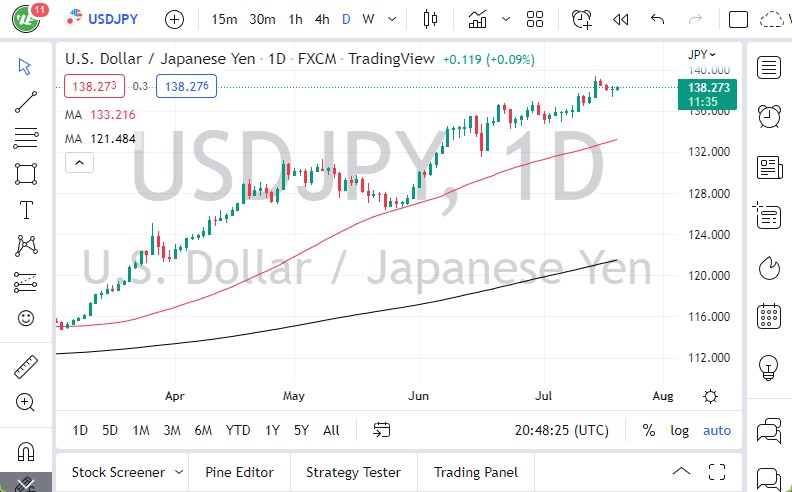
Task: Open the JPY currency dropdown
Action: 703,55
